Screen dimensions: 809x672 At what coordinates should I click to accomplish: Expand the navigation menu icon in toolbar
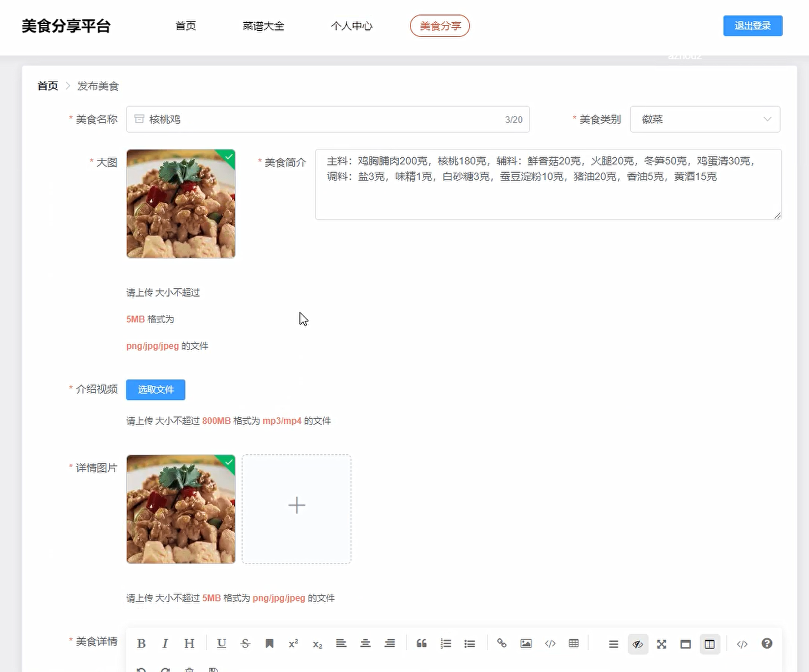coord(614,644)
